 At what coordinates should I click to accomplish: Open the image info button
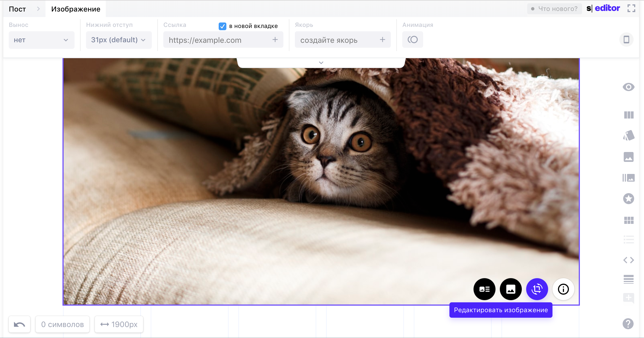click(x=563, y=289)
